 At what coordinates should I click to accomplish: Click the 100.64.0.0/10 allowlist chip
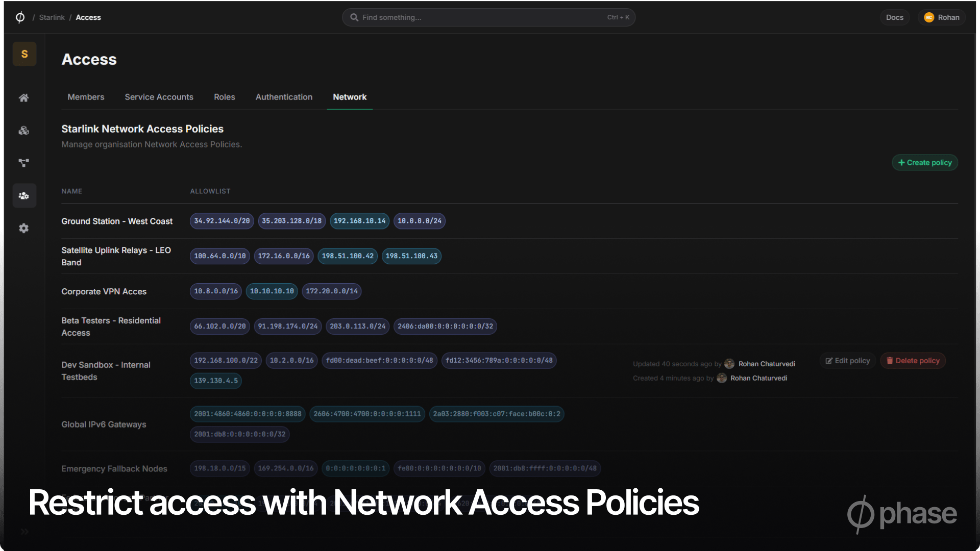coord(220,256)
